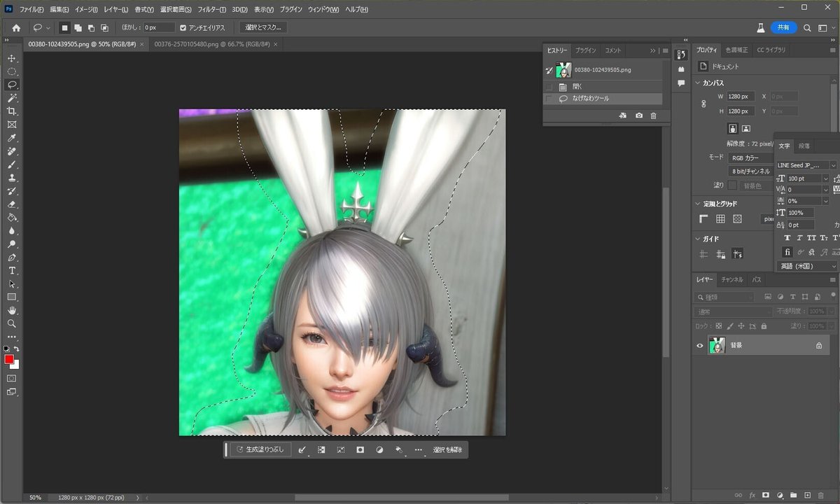Image resolution: width=840 pixels, height=504 pixels.
Task: Select the 開く history state
Action: click(x=603, y=87)
